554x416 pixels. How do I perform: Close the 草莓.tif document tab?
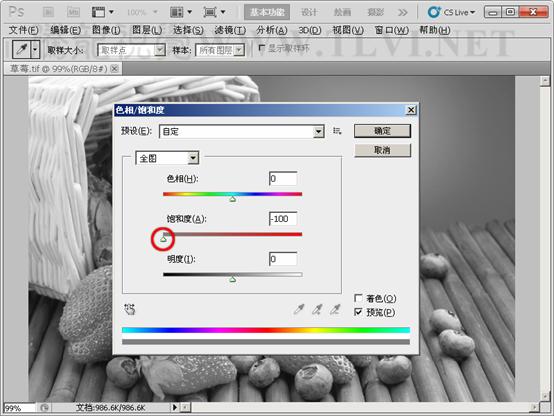pyautogui.click(x=114, y=69)
